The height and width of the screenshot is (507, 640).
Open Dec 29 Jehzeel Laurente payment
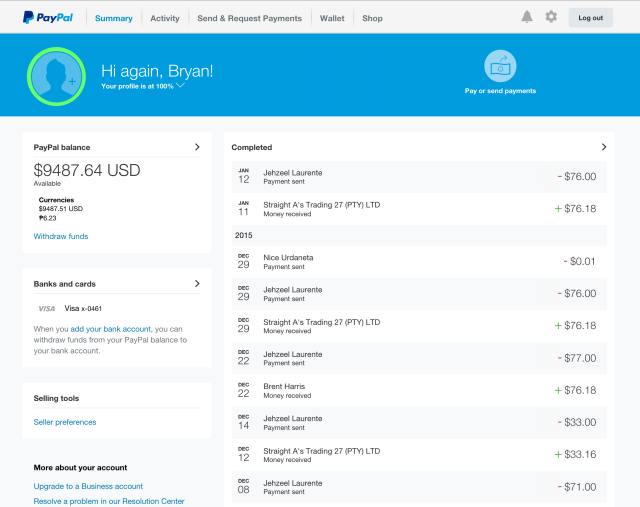[x=419, y=294]
